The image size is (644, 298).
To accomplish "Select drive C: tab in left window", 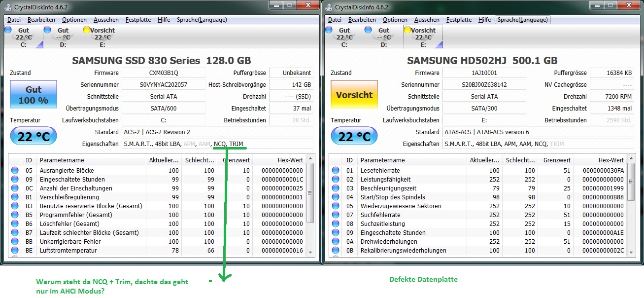I will click(x=23, y=37).
